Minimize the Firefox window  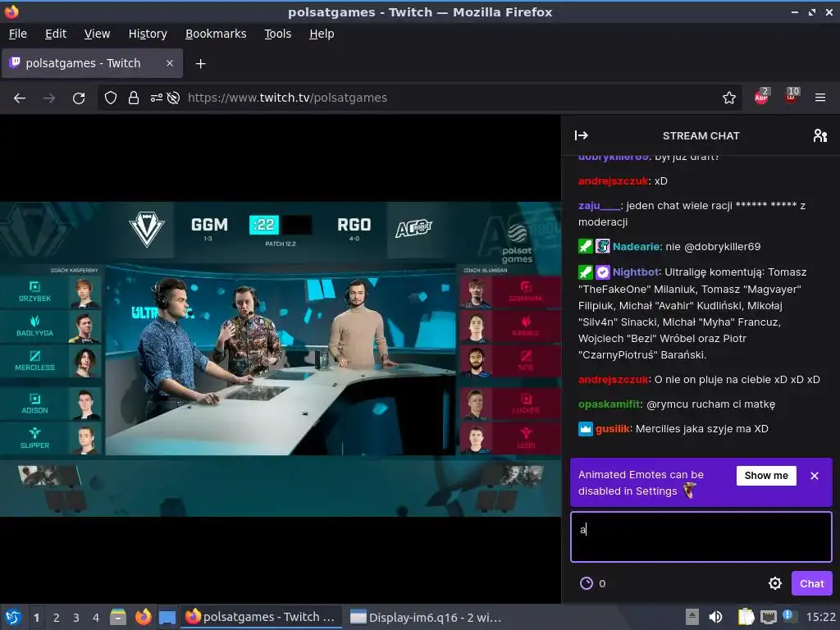794,11
